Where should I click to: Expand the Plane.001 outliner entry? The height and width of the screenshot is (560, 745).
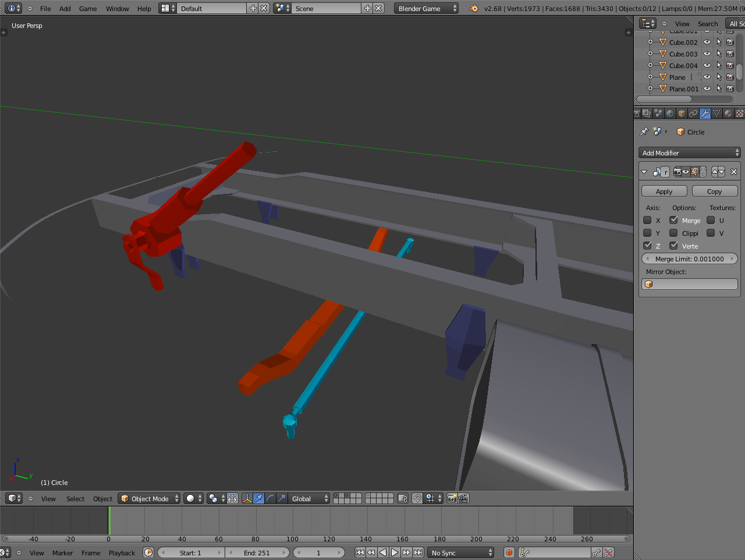click(x=650, y=88)
